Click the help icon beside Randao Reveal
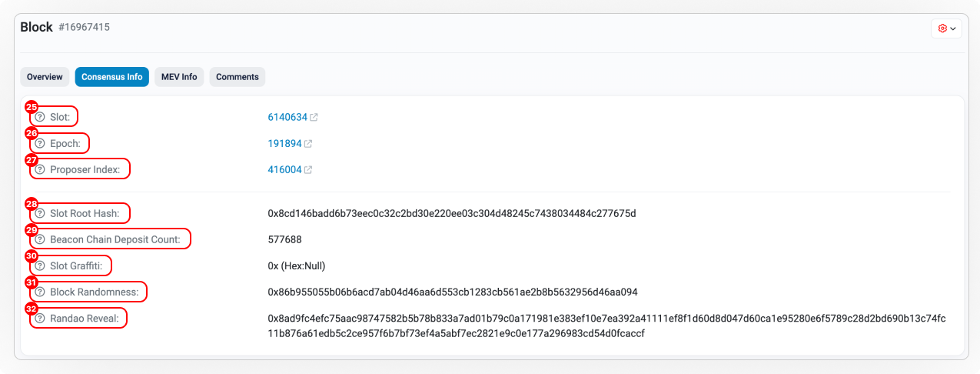 point(40,318)
